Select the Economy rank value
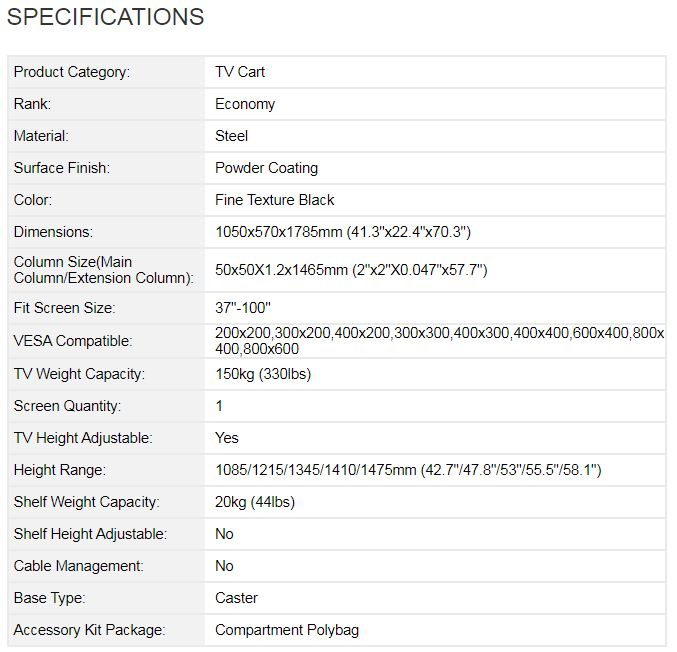 (245, 104)
